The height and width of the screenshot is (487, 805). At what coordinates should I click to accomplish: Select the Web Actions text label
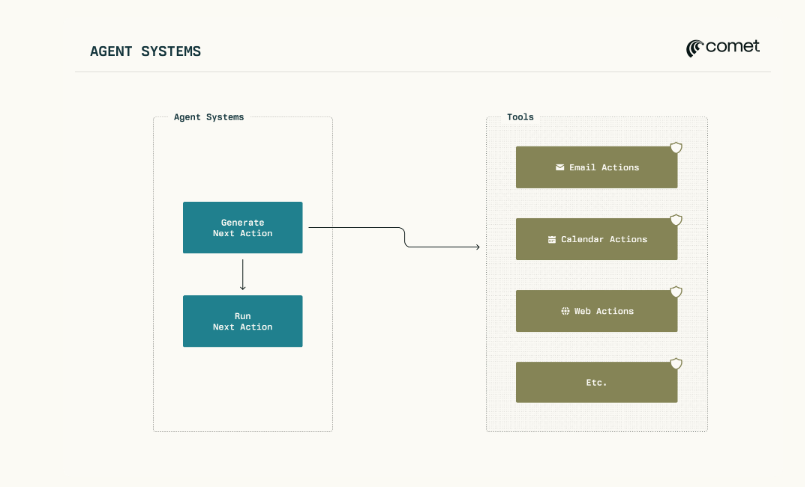point(604,311)
